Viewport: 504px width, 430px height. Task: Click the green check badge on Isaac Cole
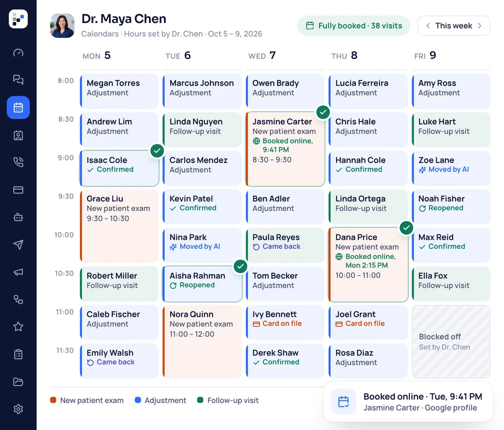click(157, 150)
